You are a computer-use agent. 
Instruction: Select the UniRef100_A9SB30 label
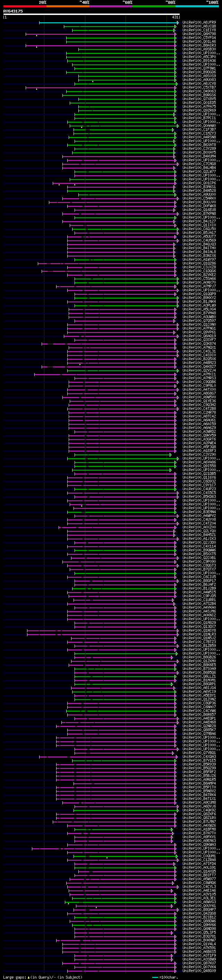coord(199,49)
